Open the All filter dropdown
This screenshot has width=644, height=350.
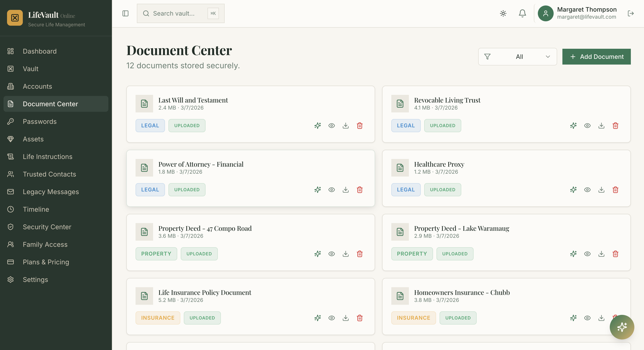517,57
